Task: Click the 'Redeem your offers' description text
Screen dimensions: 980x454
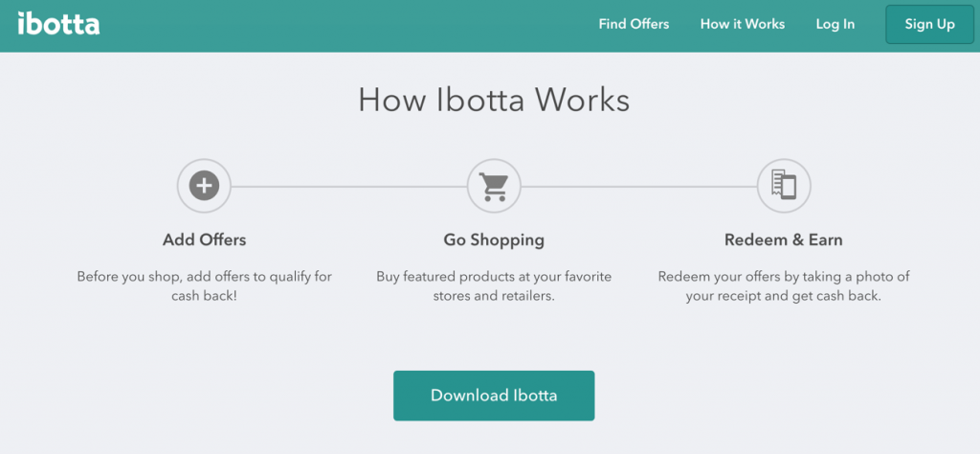Action: (784, 285)
